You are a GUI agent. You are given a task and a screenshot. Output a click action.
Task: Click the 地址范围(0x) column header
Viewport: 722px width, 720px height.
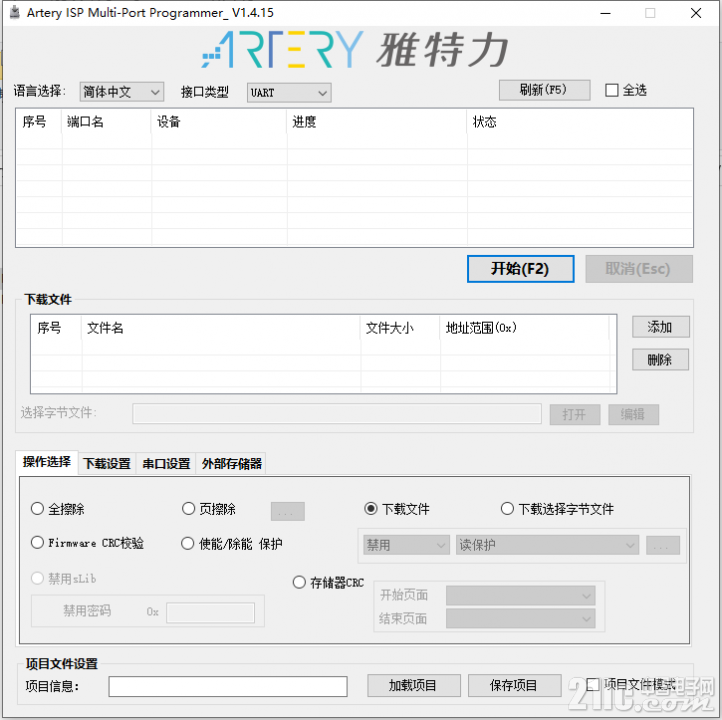[524, 328]
